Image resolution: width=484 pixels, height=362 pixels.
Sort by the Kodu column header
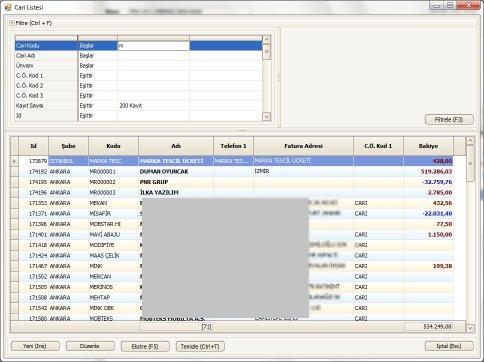coord(113,146)
